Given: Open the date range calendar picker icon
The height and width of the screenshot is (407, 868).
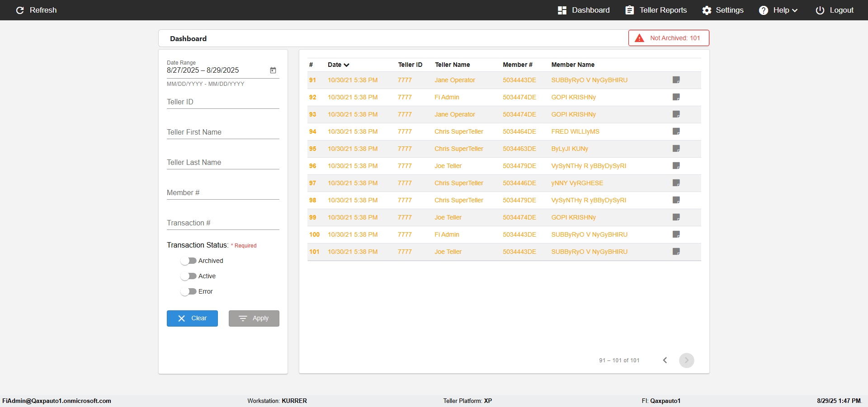Looking at the screenshot, I should [273, 70].
